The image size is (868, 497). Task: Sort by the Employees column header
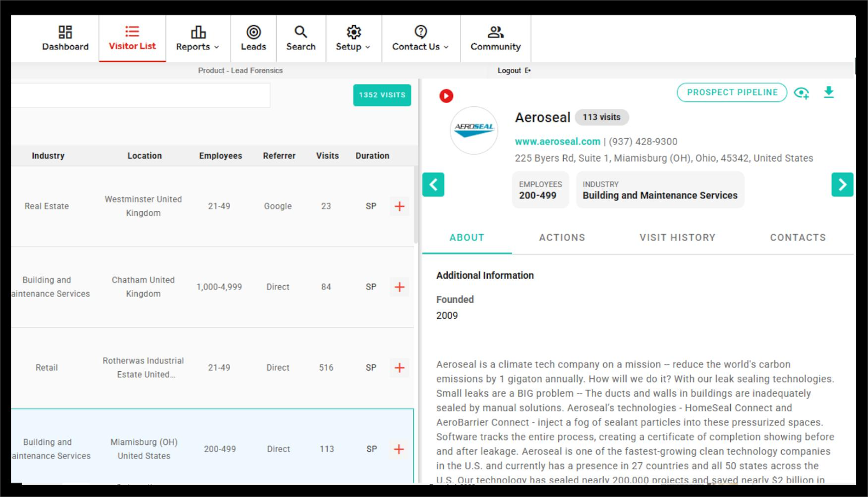(220, 156)
